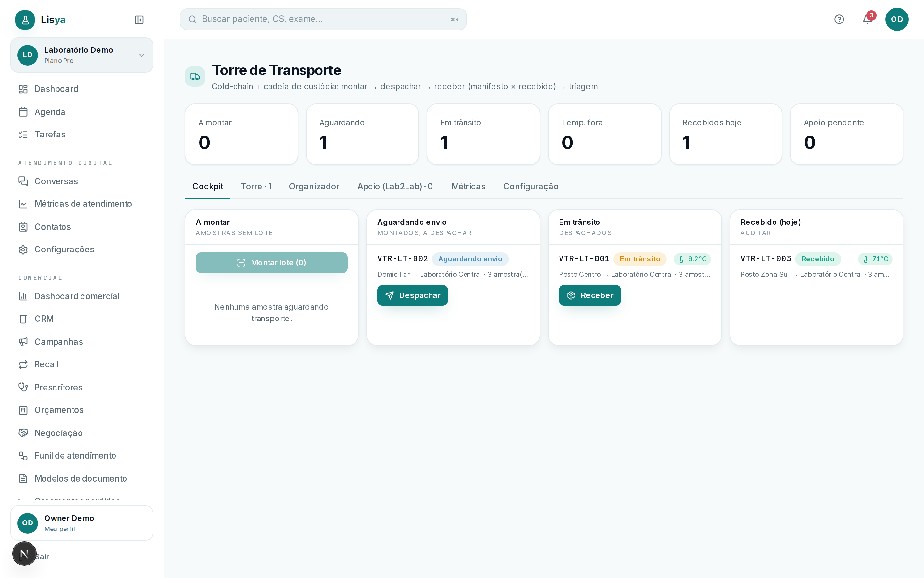Open the OD user avatar menu
Image resolution: width=924 pixels, height=578 pixels.
pos(896,19)
